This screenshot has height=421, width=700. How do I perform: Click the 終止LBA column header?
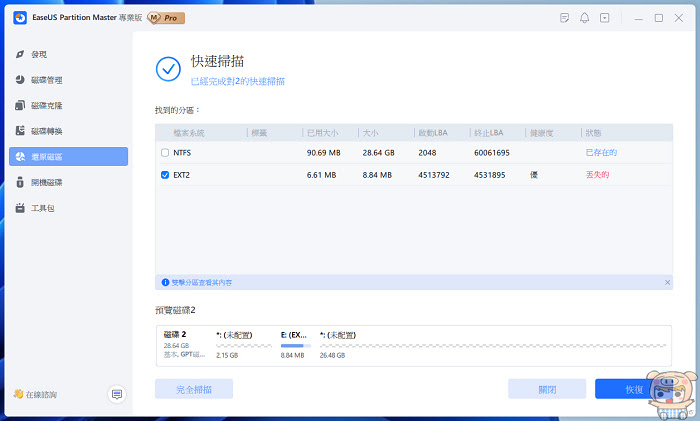[x=488, y=133]
